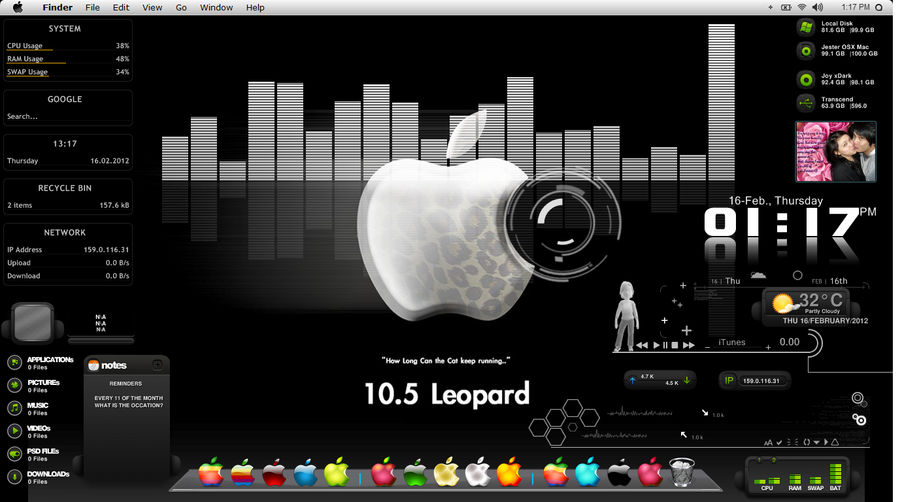Open the Videos folder icon
Image resolution: width=900 pixels, height=502 pixels.
coord(14,431)
